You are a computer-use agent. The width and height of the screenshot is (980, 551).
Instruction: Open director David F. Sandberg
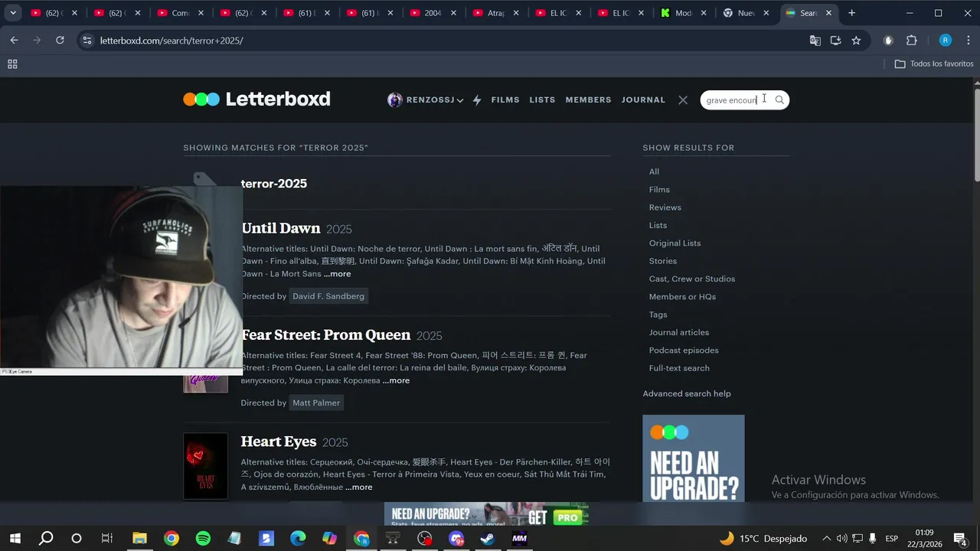(328, 296)
